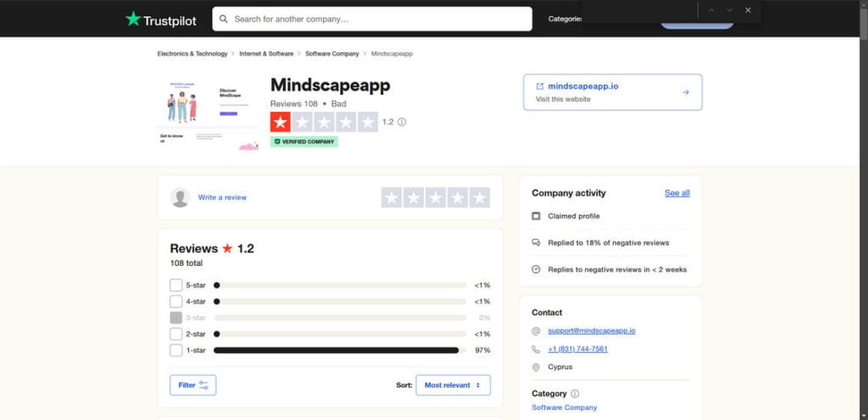Rate three stars in Write a review
Image resolution: width=868 pixels, height=420 pixels.
(436, 198)
